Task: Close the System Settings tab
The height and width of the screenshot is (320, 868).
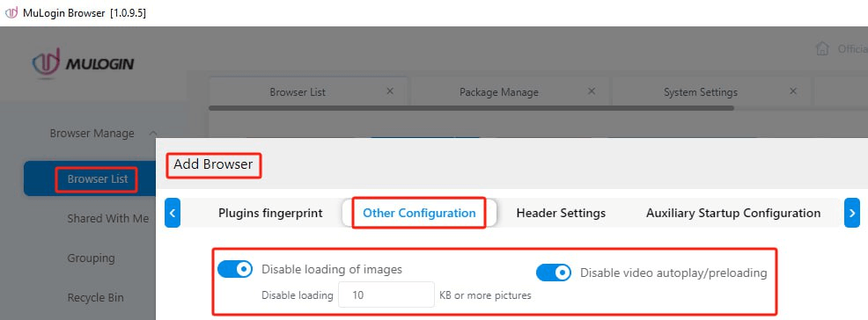Action: (793, 91)
